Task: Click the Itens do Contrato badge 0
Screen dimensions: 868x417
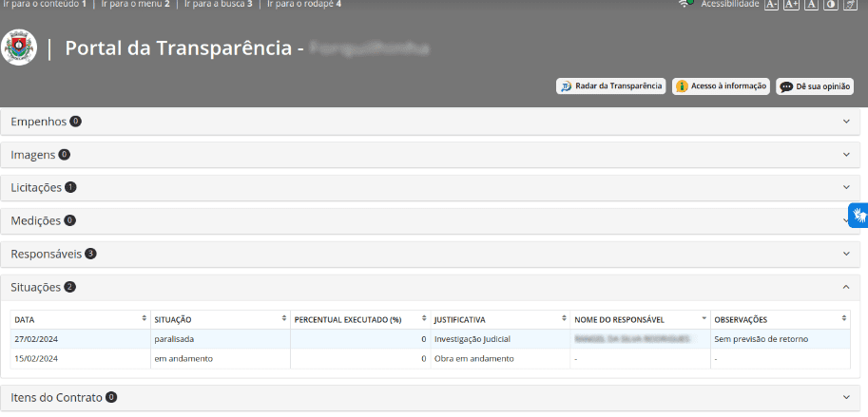Action: [111, 397]
